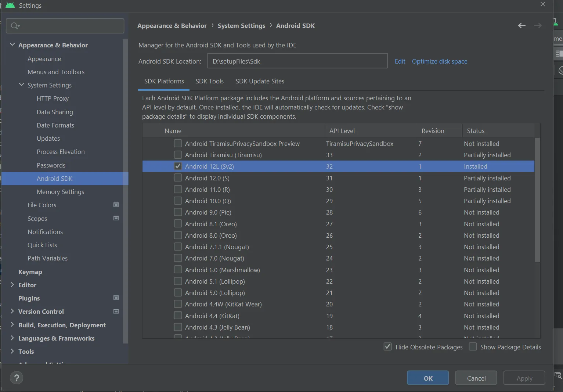Click the project-level icon beside Version Control
The width and height of the screenshot is (563, 392).
click(x=116, y=312)
